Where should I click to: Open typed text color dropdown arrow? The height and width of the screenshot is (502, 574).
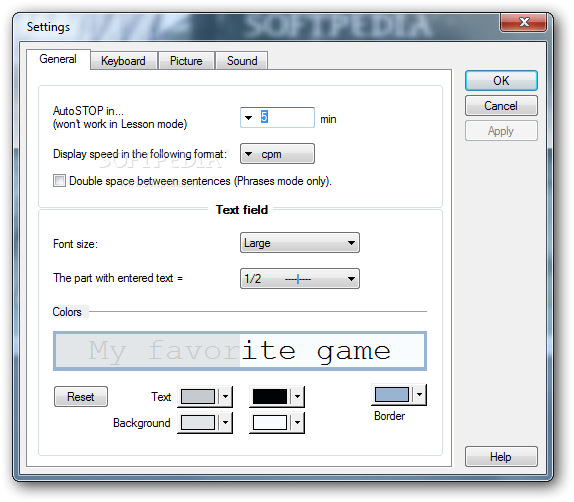226,397
